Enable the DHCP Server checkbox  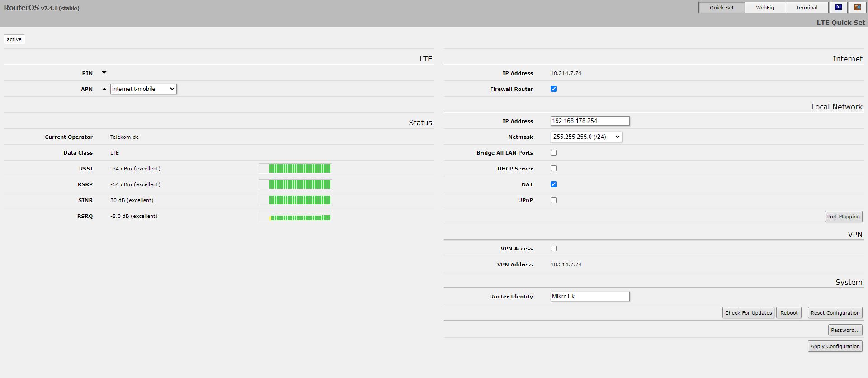[553, 169]
